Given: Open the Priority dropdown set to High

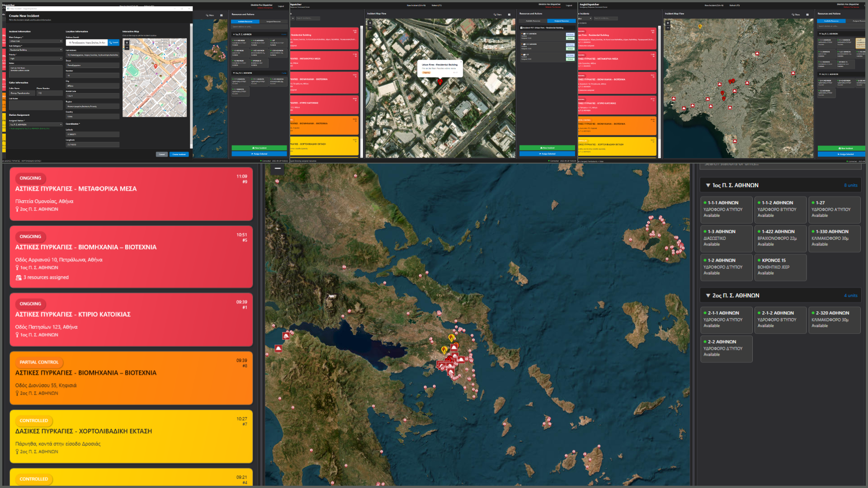Looking at the screenshot, I should click(x=35, y=59).
